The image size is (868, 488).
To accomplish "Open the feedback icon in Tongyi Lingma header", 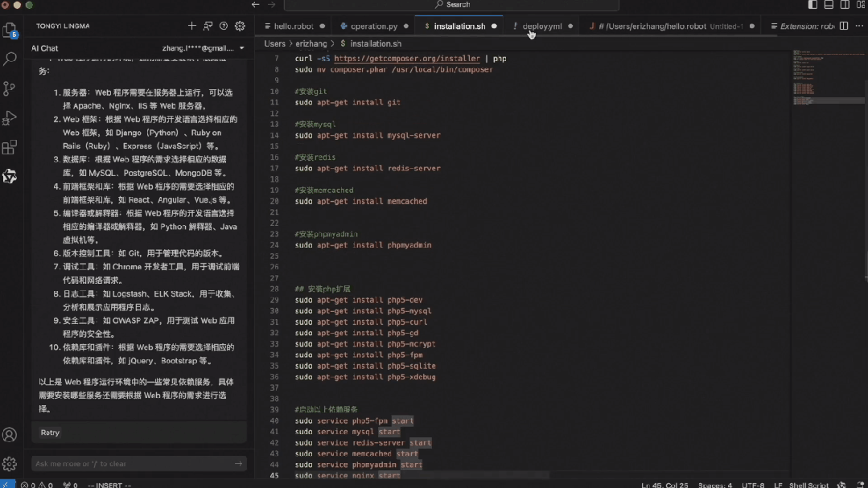I will click(208, 26).
